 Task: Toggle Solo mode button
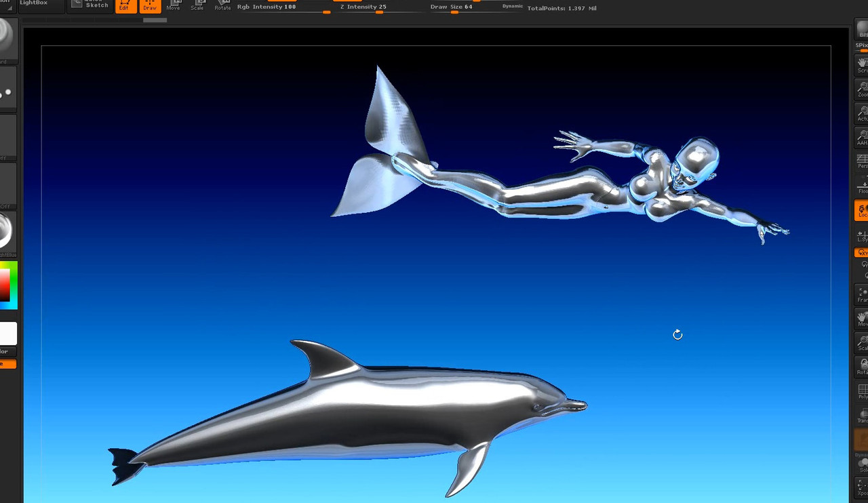[861, 465]
